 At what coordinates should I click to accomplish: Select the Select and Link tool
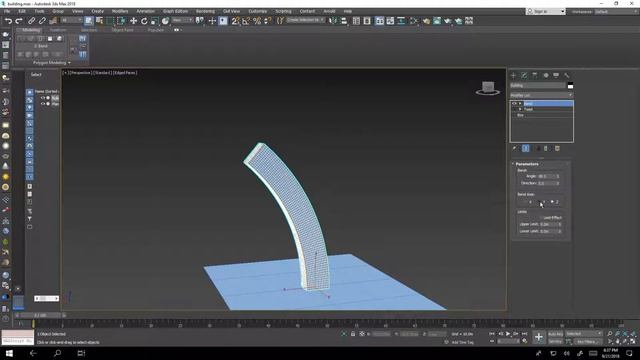31,21
